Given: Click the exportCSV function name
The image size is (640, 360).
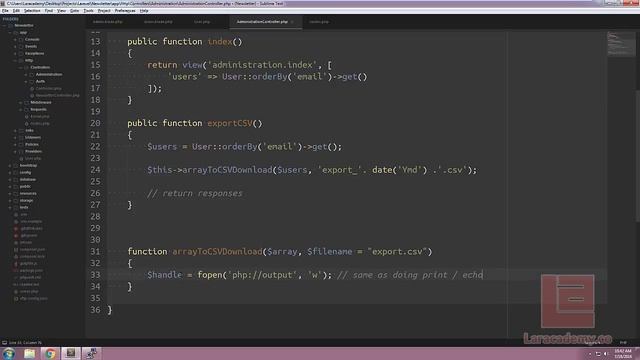Looking at the screenshot, I should point(230,123).
